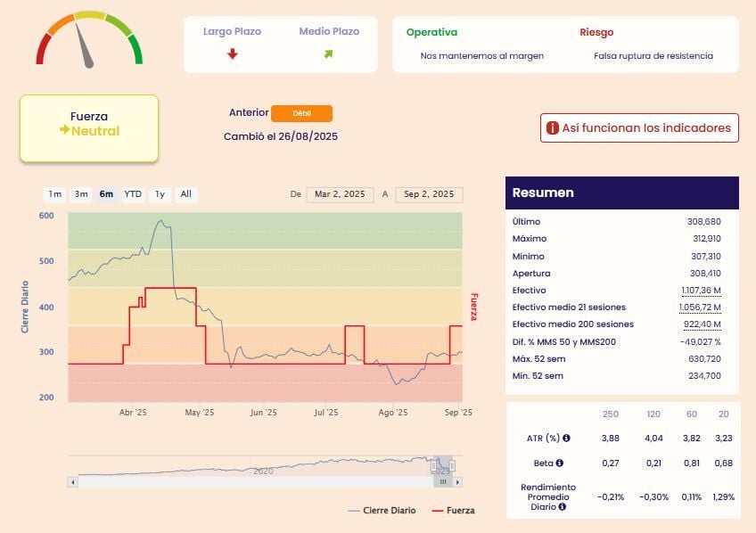Click the info icon beside Rendimiento Promedio Diario
This screenshot has height=533, width=756.
point(563,507)
